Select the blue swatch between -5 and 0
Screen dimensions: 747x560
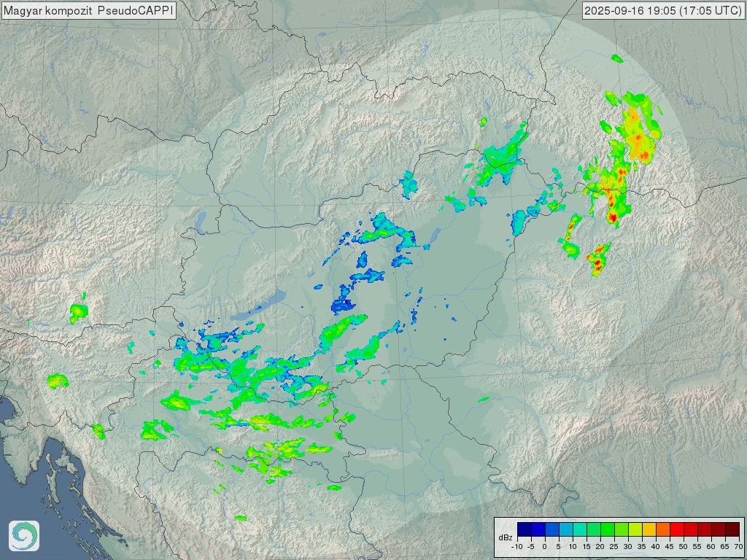click(x=538, y=529)
